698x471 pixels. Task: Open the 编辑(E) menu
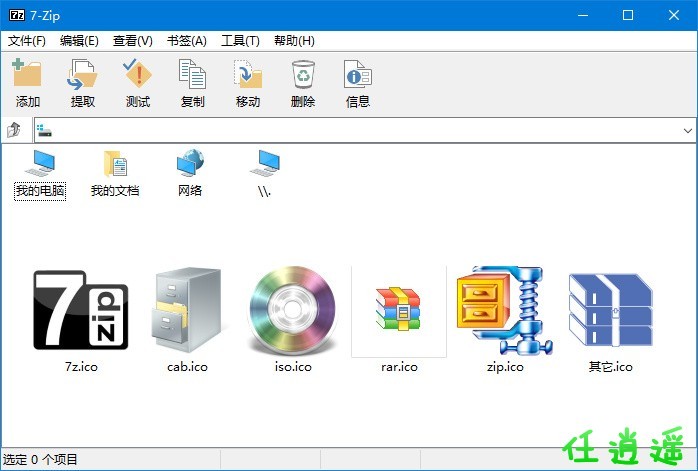[79, 41]
